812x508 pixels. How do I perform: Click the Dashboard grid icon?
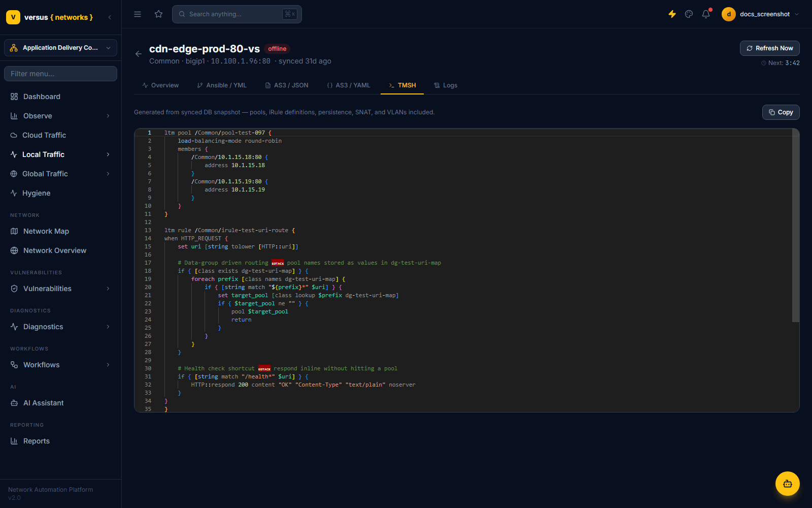coord(14,97)
